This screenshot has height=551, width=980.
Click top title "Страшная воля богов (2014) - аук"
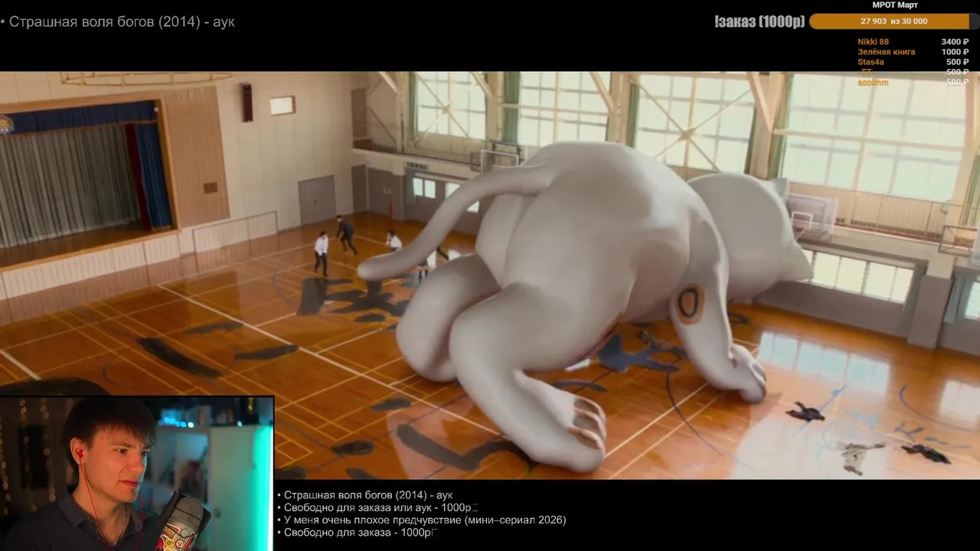122,22
